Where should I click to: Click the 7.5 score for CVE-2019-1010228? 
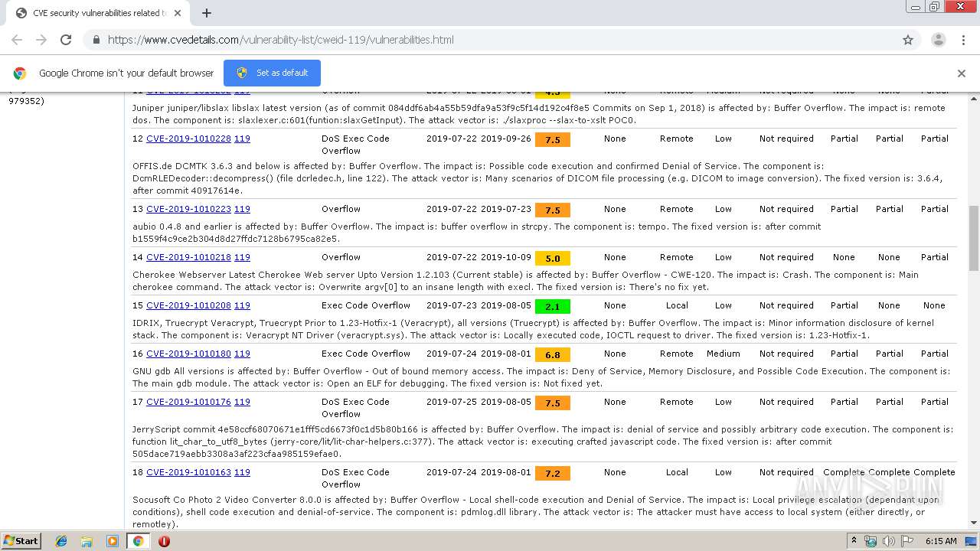point(553,140)
